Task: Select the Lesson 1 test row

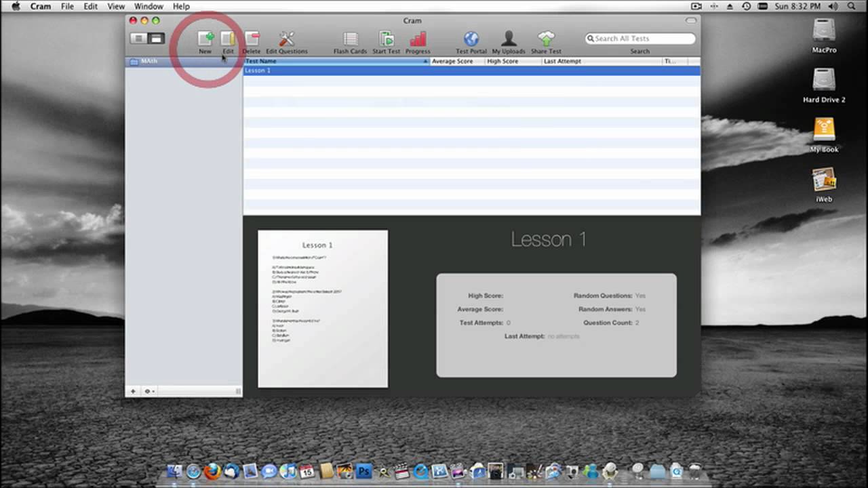Action: click(x=471, y=70)
